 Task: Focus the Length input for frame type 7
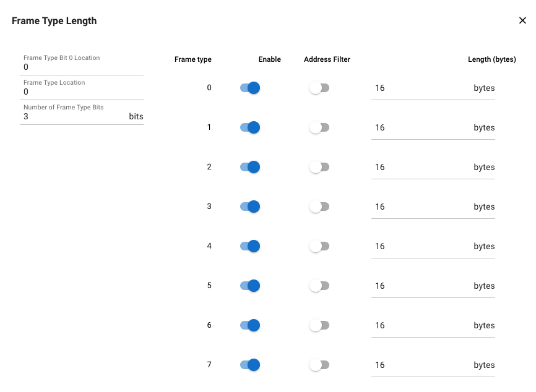tap(421, 365)
